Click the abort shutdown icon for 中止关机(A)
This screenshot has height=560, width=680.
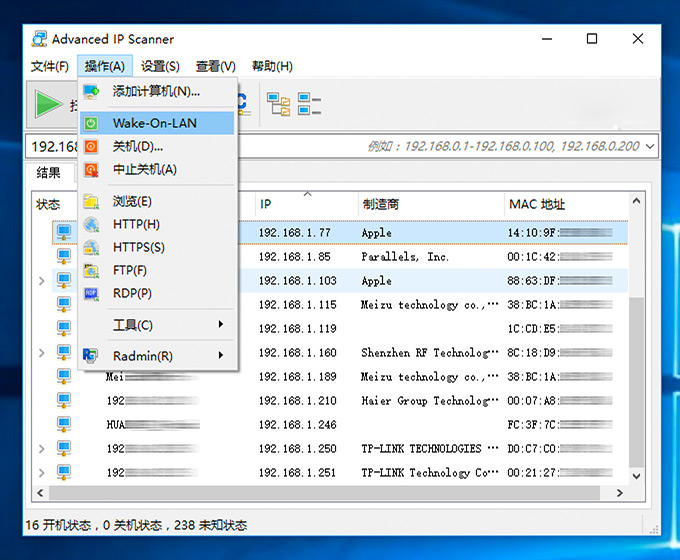tap(91, 170)
